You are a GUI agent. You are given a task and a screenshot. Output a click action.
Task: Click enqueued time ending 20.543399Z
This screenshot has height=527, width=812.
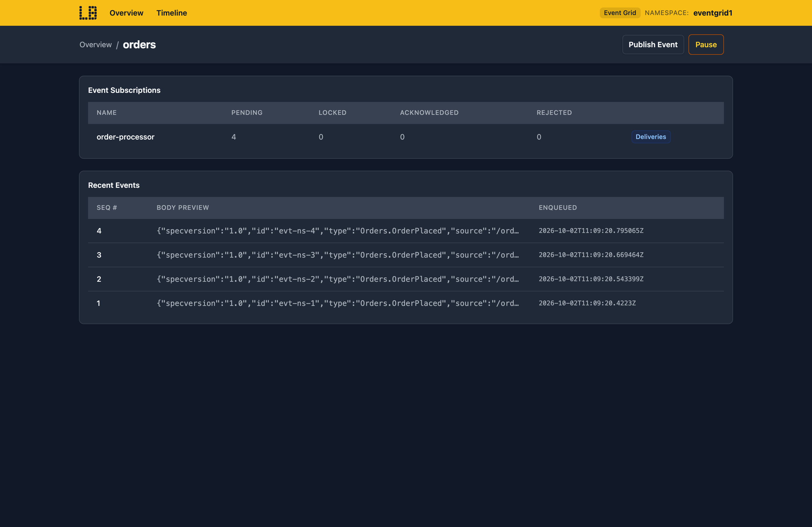(591, 279)
